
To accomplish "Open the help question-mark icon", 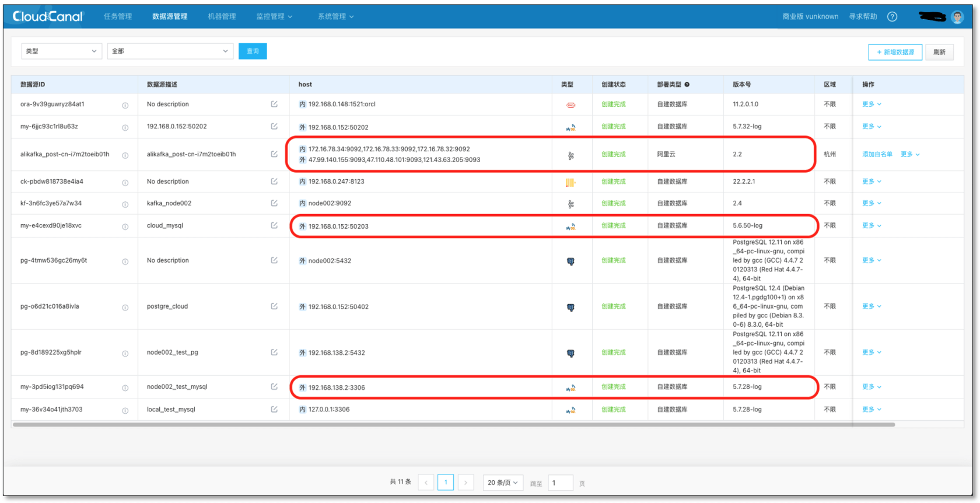I will click(892, 16).
